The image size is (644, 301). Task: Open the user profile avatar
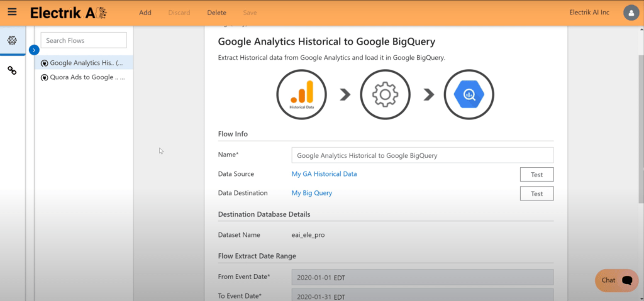point(631,13)
